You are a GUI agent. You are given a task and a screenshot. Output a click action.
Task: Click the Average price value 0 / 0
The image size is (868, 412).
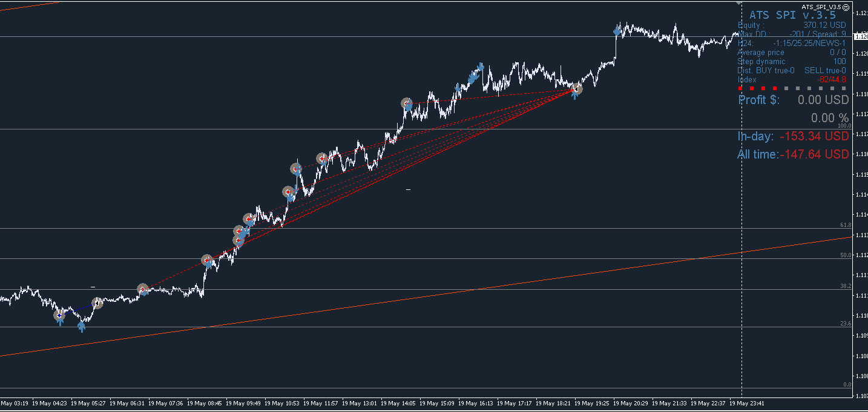click(838, 53)
